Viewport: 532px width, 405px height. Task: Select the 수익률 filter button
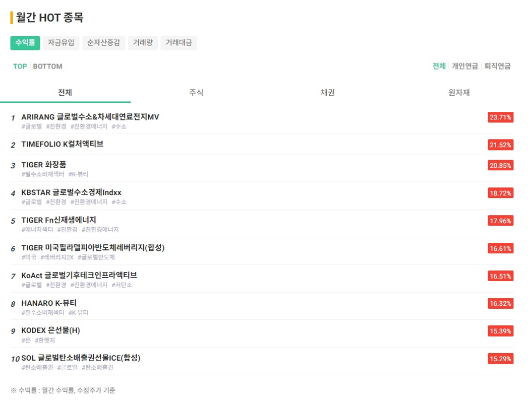coord(25,43)
